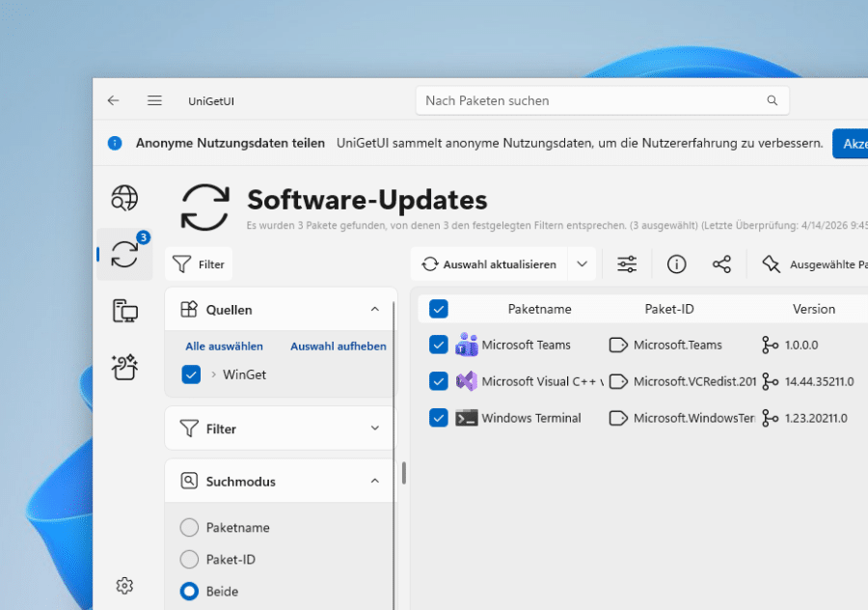
Task: Collapse the Quellen section
Action: pos(375,310)
